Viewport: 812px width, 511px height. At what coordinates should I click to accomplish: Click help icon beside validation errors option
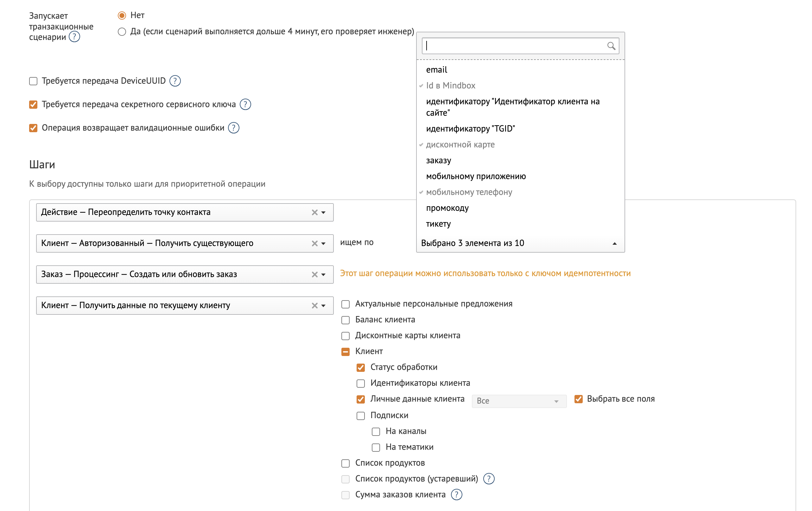point(234,128)
